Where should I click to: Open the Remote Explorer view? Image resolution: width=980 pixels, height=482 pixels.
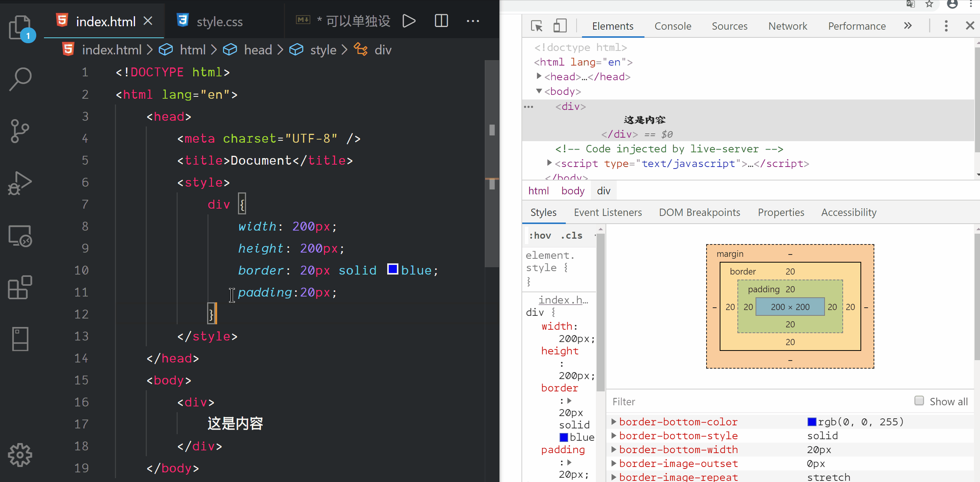click(20, 236)
